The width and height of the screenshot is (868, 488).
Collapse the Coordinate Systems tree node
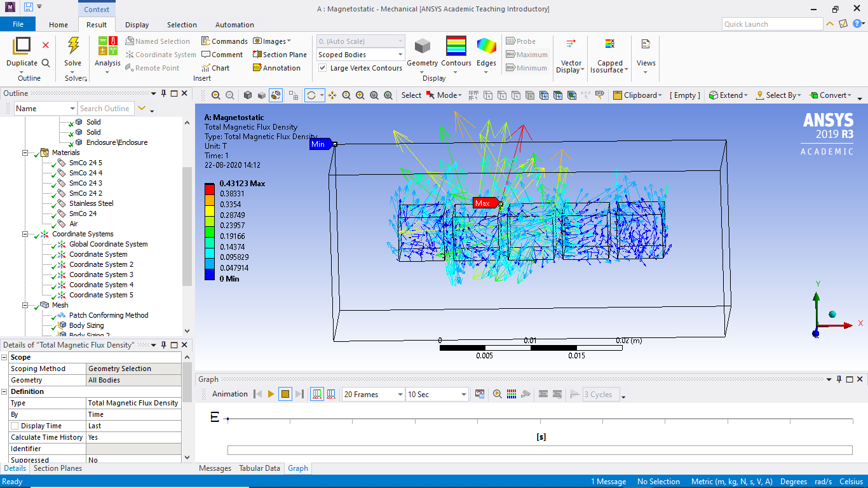coord(25,234)
